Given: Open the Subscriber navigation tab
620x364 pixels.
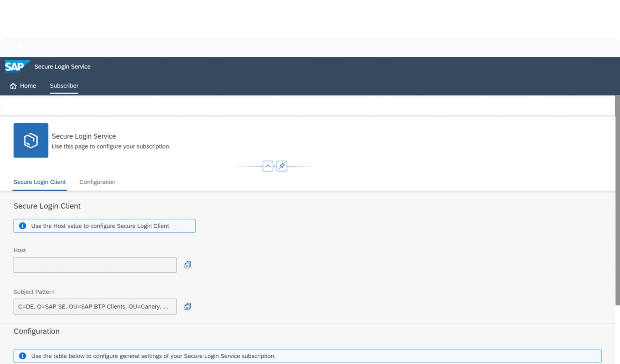Looking at the screenshot, I should (x=64, y=86).
